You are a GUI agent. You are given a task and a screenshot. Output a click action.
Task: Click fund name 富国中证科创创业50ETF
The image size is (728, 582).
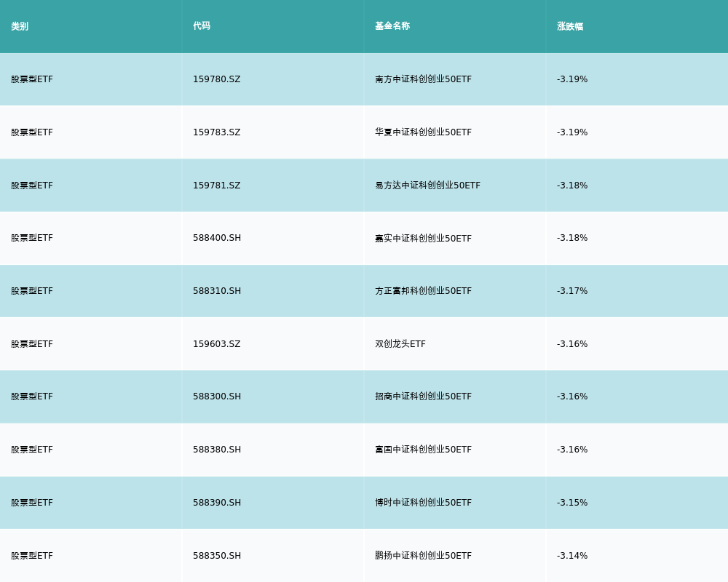(424, 450)
